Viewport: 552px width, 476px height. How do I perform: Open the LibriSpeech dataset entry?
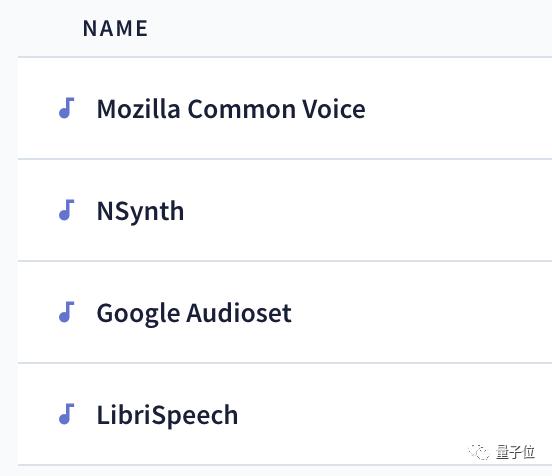(x=167, y=415)
